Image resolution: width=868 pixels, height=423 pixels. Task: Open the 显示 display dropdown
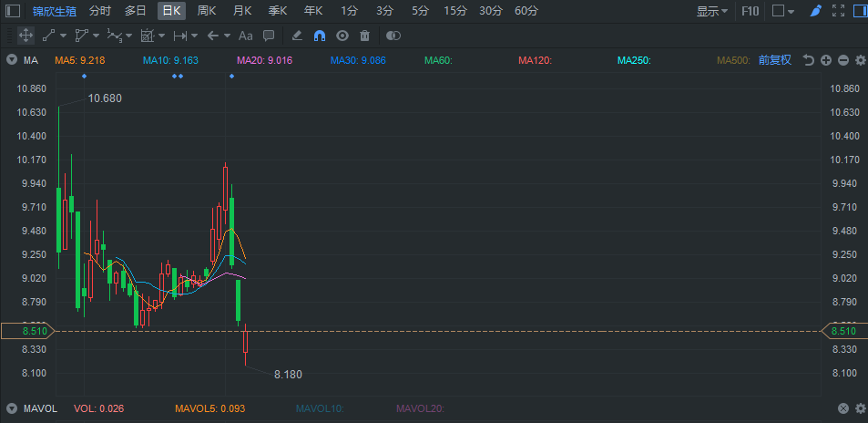(x=712, y=11)
